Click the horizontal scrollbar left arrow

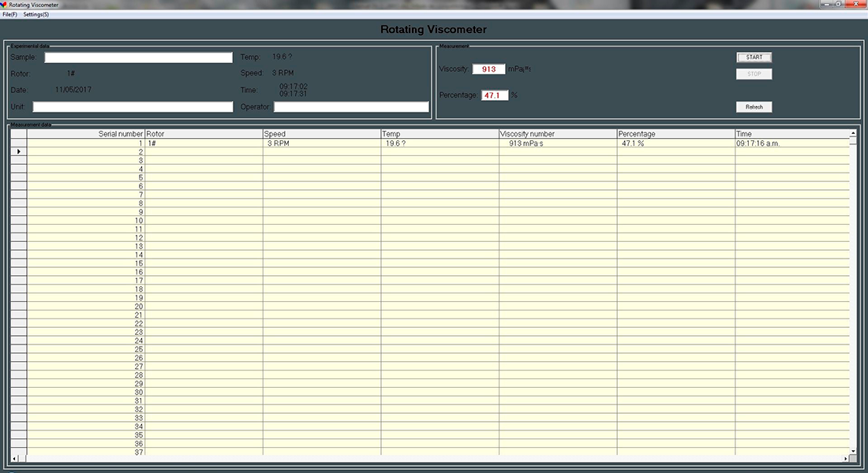(x=13, y=458)
